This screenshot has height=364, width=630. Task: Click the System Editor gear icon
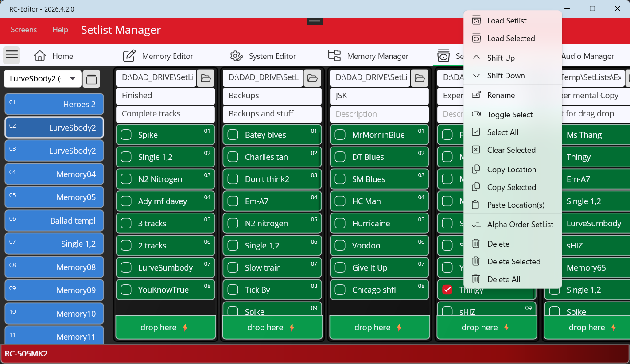(236, 56)
